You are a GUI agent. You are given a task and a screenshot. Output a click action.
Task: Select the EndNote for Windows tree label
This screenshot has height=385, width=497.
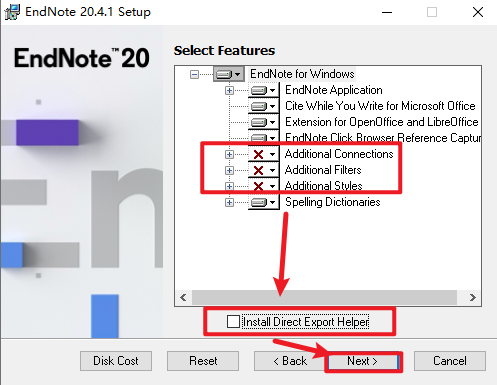[x=302, y=74]
